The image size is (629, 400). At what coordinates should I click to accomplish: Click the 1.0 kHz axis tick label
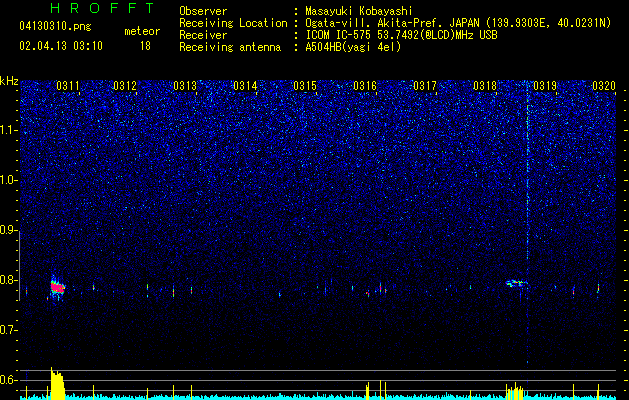click(9, 180)
